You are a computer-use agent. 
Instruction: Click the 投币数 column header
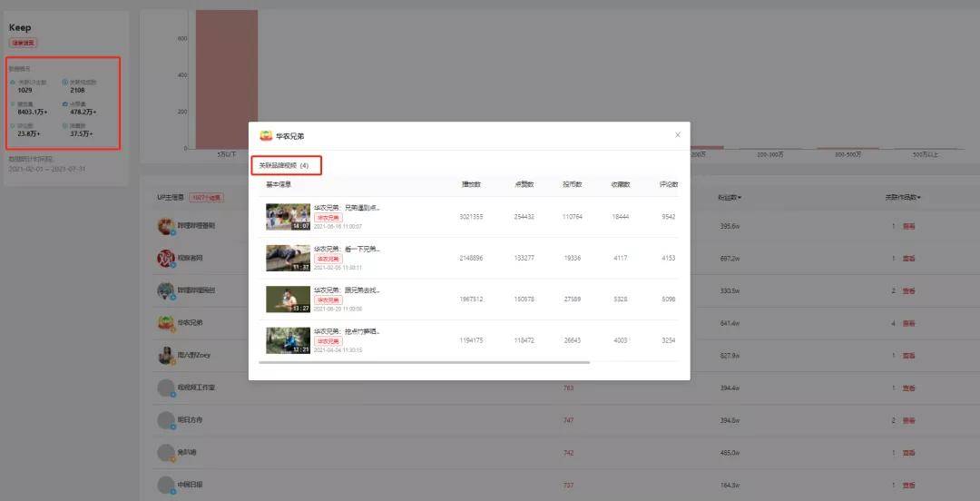click(572, 184)
